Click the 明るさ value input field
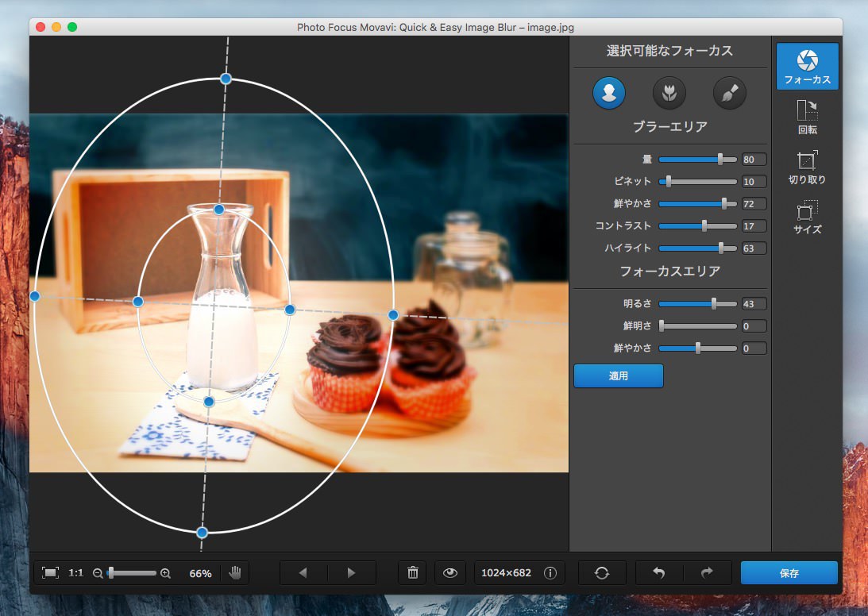The height and width of the screenshot is (616, 868). 754,303
